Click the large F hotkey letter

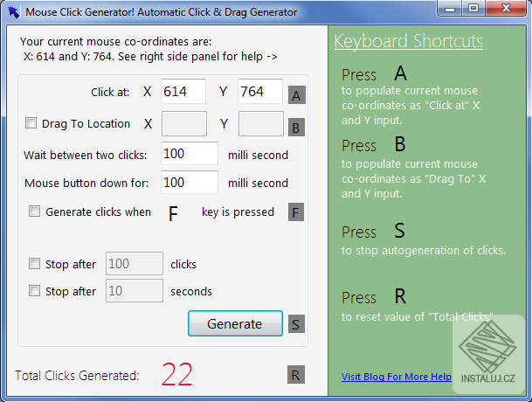click(x=173, y=213)
